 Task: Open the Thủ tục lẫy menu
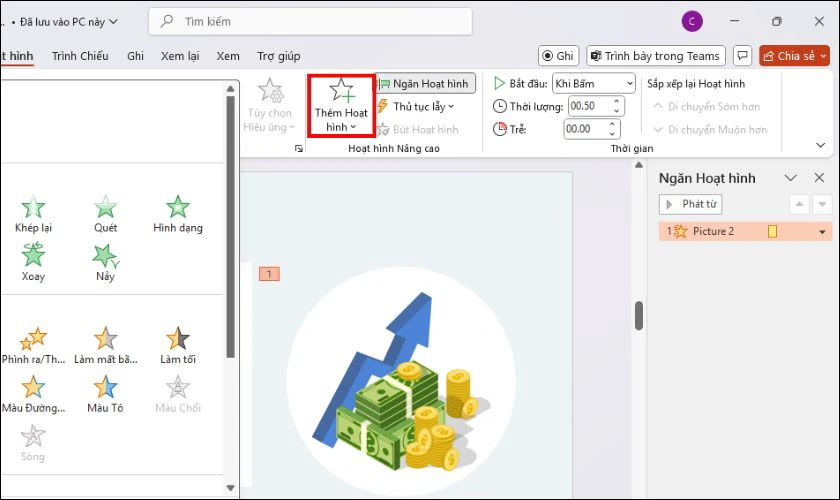(x=416, y=106)
